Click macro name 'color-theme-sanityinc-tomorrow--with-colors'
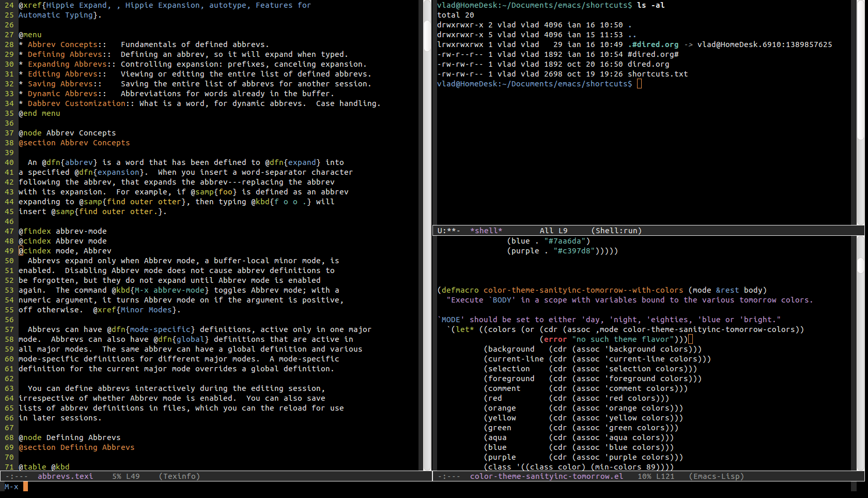 tap(583, 290)
